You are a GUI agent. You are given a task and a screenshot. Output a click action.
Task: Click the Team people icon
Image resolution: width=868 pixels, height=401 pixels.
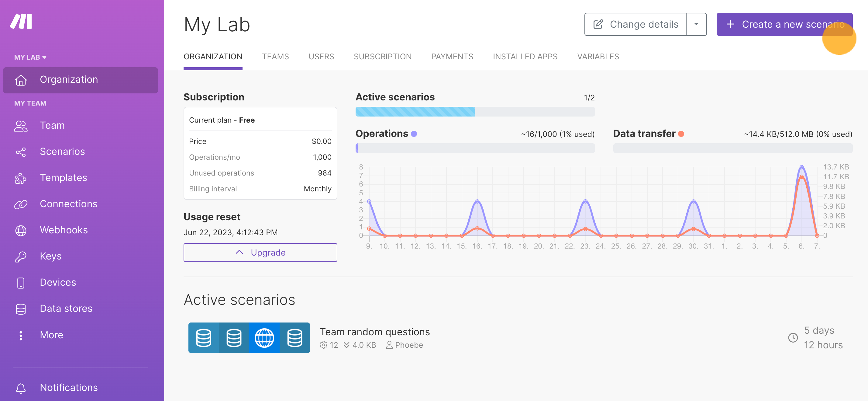click(x=21, y=126)
